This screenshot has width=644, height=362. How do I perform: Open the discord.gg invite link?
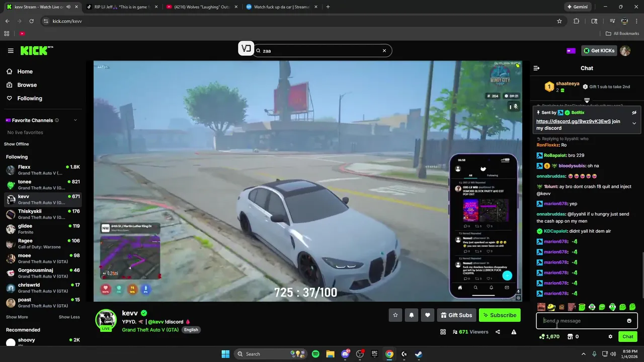(x=573, y=122)
